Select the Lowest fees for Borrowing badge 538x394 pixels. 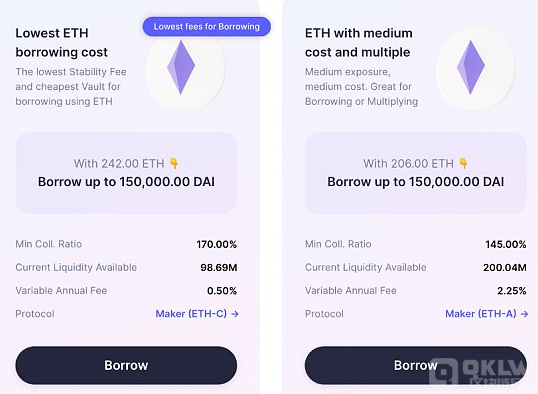coord(207,26)
